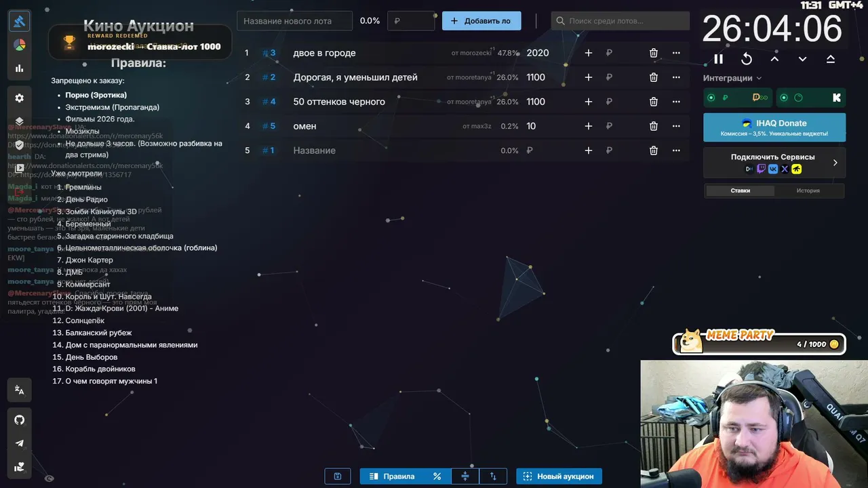Edit the '50 оттенков черного' lot name
The image size is (868, 488).
click(x=339, y=102)
